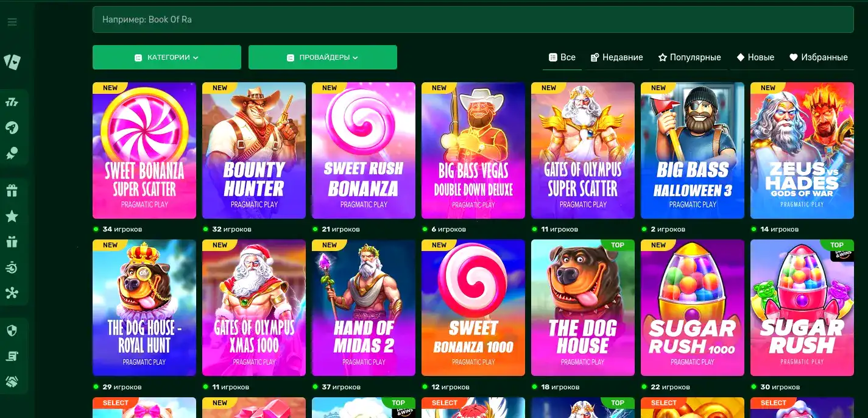Click the handshake icon in the sidebar
Screen dimensions: 868x418
[x=12, y=382]
